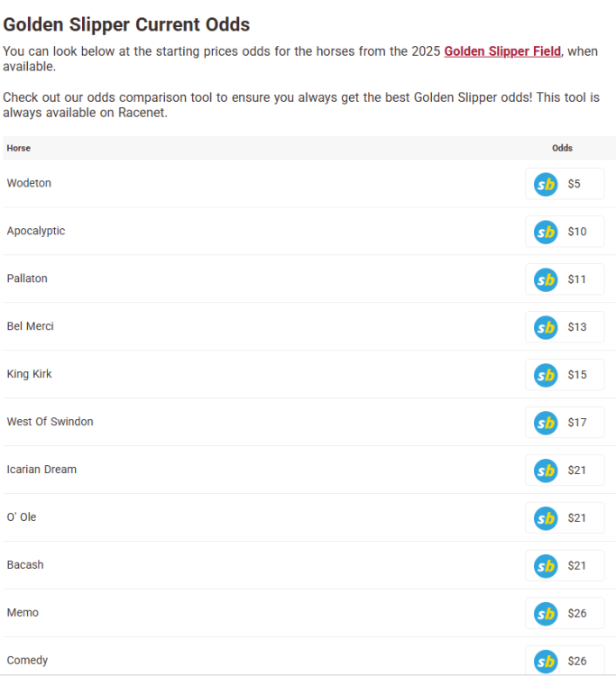
Task: Open the Golden Slipper Field link
Action: (502, 51)
